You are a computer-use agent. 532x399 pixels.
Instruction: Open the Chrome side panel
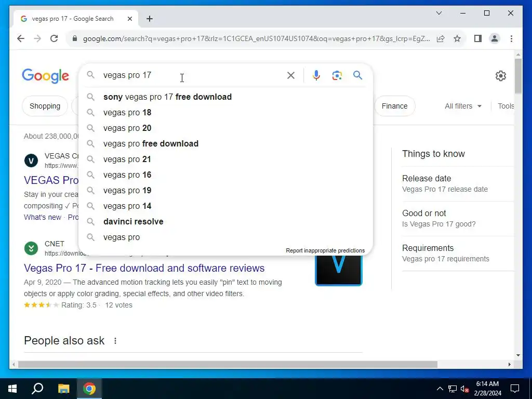click(x=478, y=38)
